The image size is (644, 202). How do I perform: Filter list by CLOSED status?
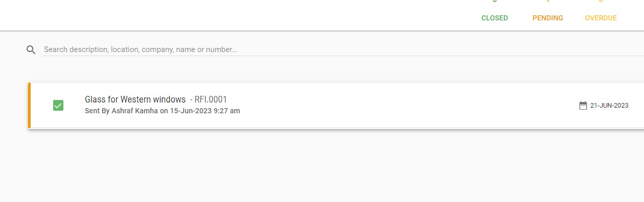tap(495, 18)
